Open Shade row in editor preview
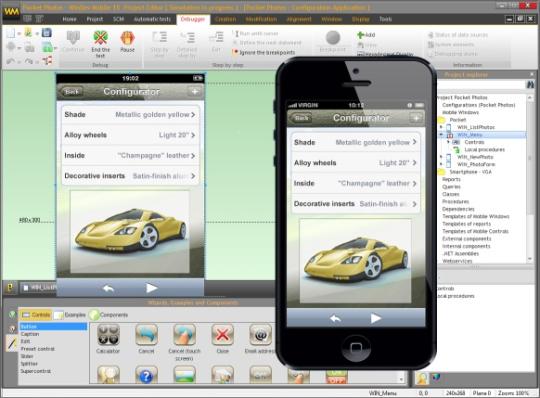The height and width of the screenshot is (398, 540). pyautogui.click(x=130, y=115)
